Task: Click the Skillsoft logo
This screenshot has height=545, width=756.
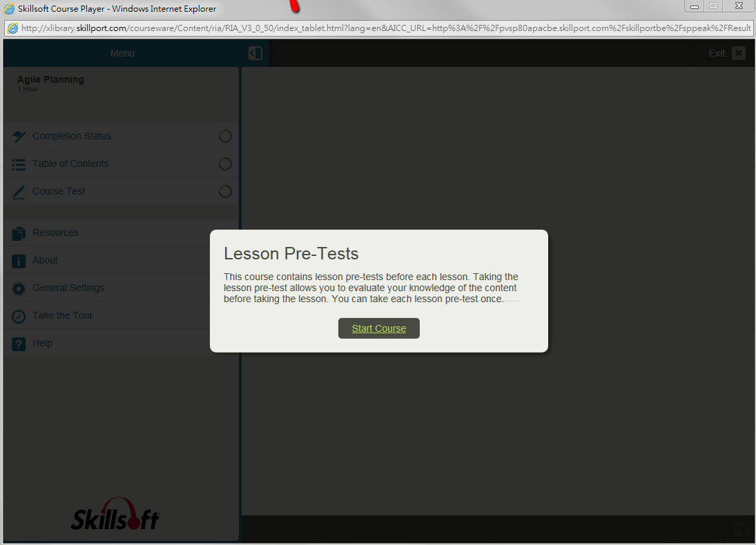Action: (115, 514)
